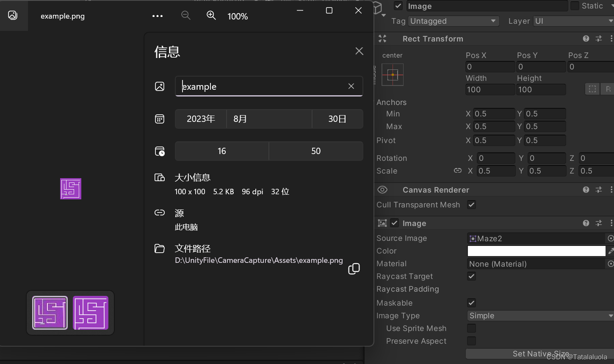Image resolution: width=614 pixels, height=364 pixels.
Task: Enable Preserve Aspect checkbox
Action: [471, 341]
